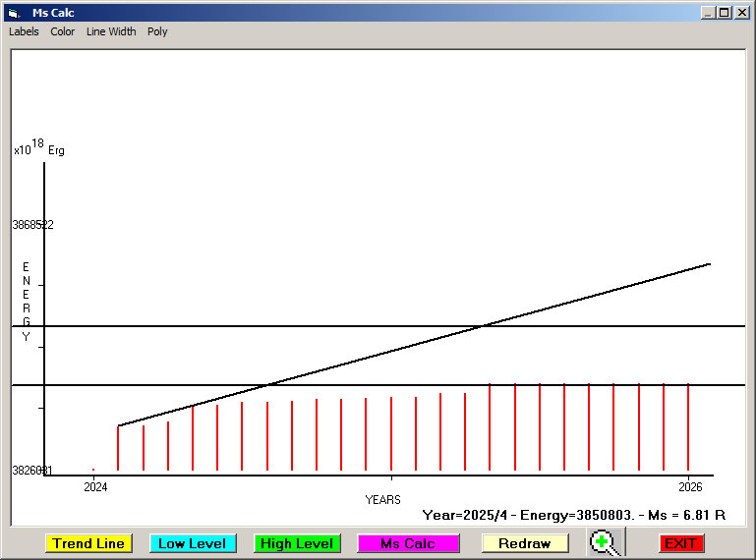This screenshot has width=756, height=560.
Task: Click the Ms Calc title bar icon
Action: 13,13
